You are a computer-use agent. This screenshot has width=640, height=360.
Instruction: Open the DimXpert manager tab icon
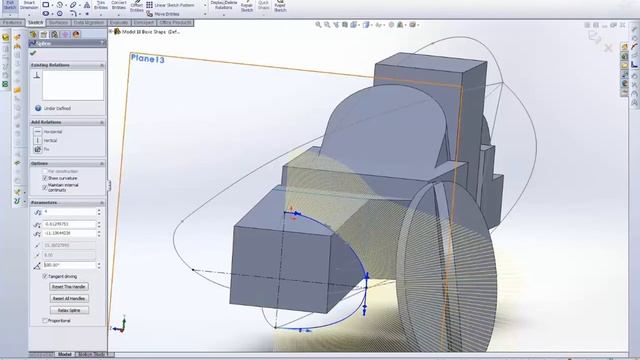[65, 35]
